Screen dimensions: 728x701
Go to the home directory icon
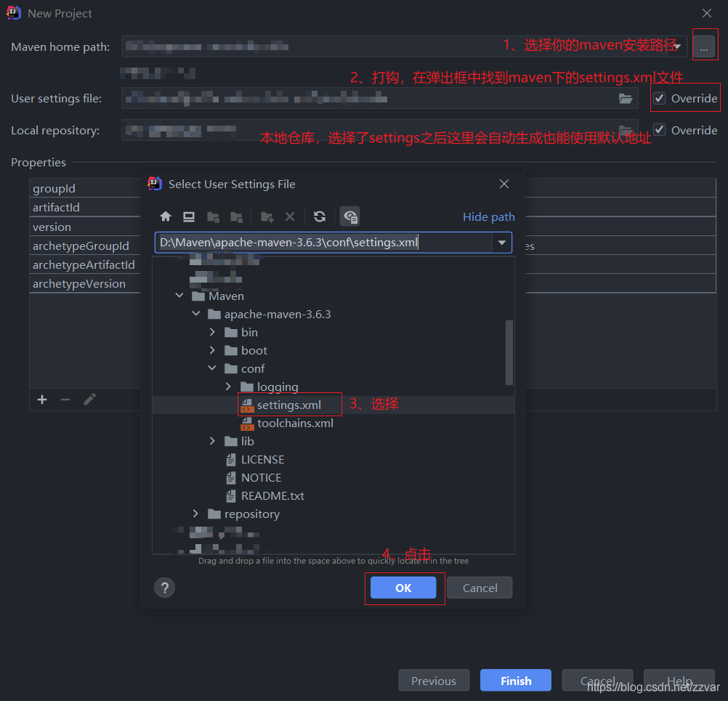pos(166,216)
